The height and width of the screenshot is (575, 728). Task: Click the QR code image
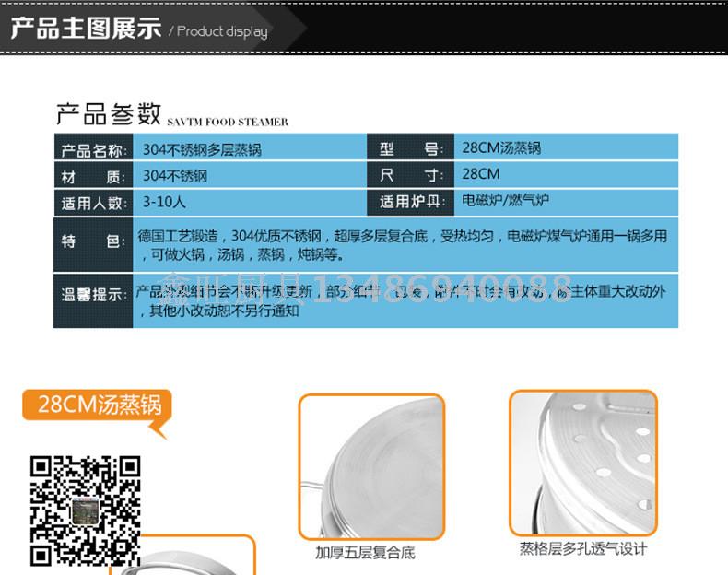coord(85,509)
